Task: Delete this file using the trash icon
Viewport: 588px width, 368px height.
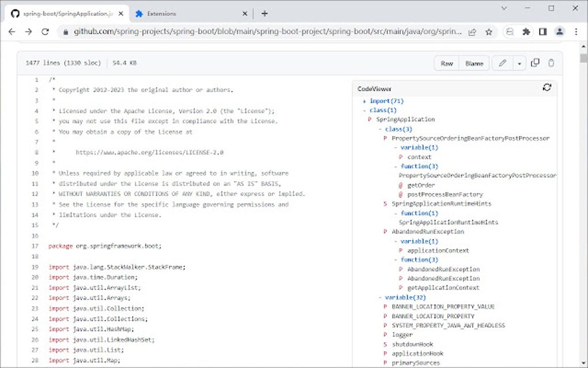Action: tap(551, 62)
